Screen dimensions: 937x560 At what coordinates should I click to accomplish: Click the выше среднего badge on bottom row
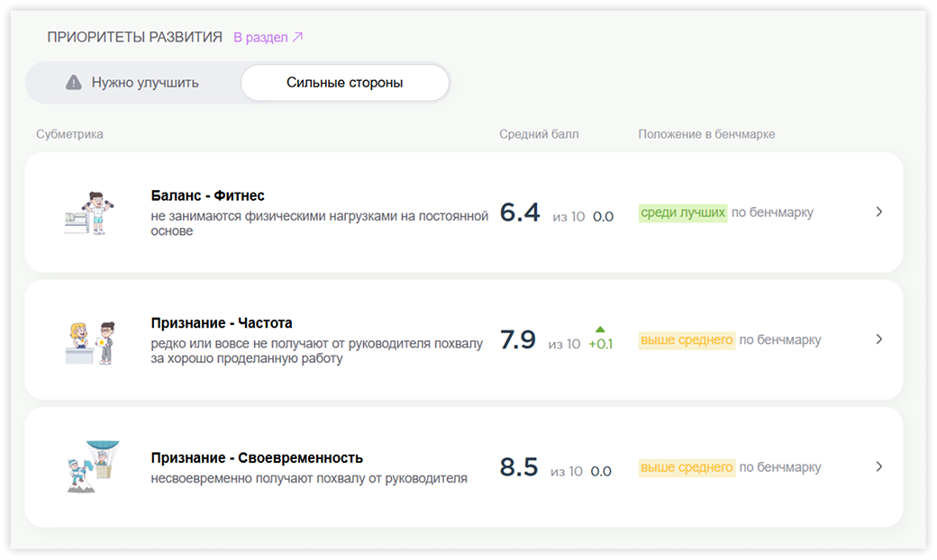(687, 466)
